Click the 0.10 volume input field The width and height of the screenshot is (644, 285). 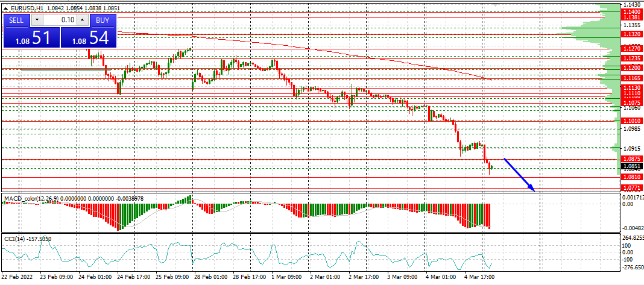pyautogui.click(x=60, y=20)
